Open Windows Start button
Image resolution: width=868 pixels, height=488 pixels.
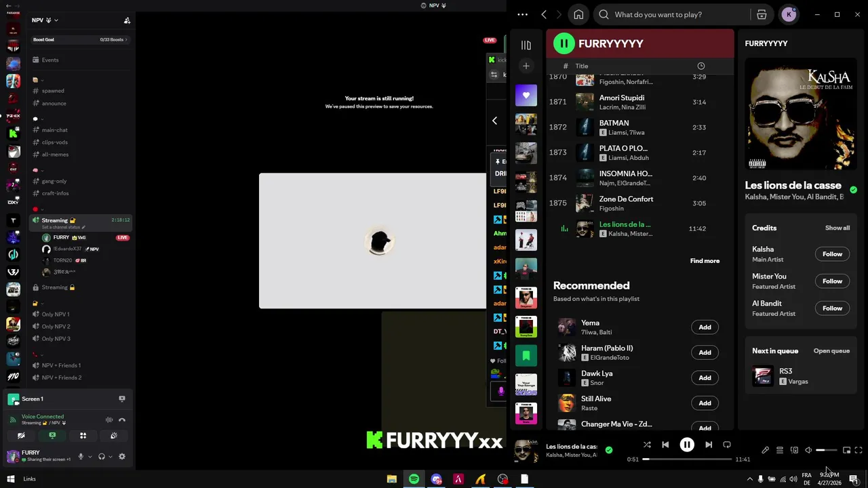point(10,479)
